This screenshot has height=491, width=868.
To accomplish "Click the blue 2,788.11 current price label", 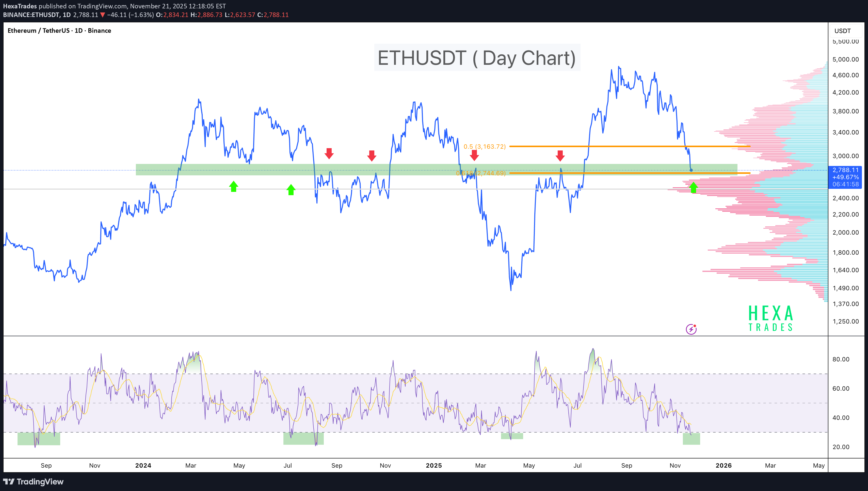I will point(845,170).
